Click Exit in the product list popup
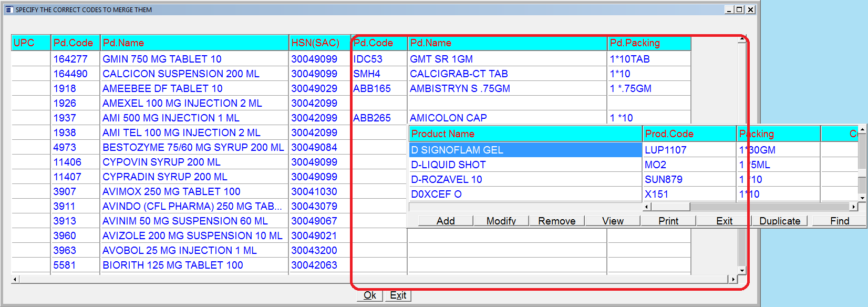This screenshot has height=307, width=868. [724, 221]
